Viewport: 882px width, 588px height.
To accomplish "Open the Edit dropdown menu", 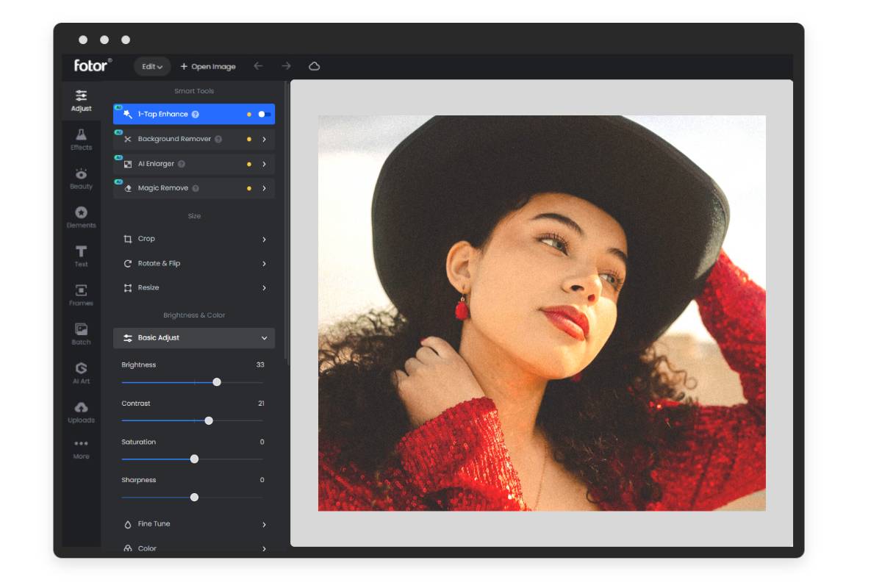I will pyautogui.click(x=152, y=66).
